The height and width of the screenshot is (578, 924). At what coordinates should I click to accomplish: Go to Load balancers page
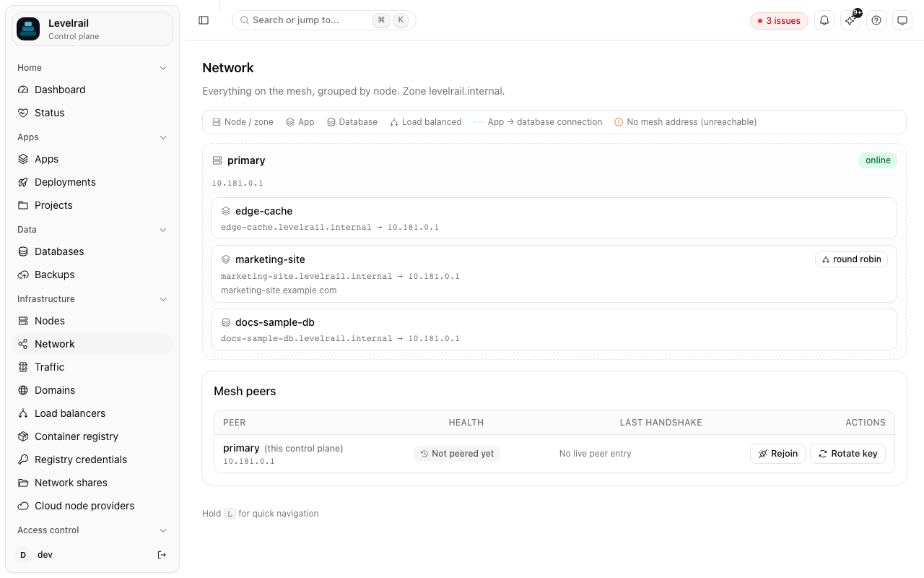click(x=92, y=413)
